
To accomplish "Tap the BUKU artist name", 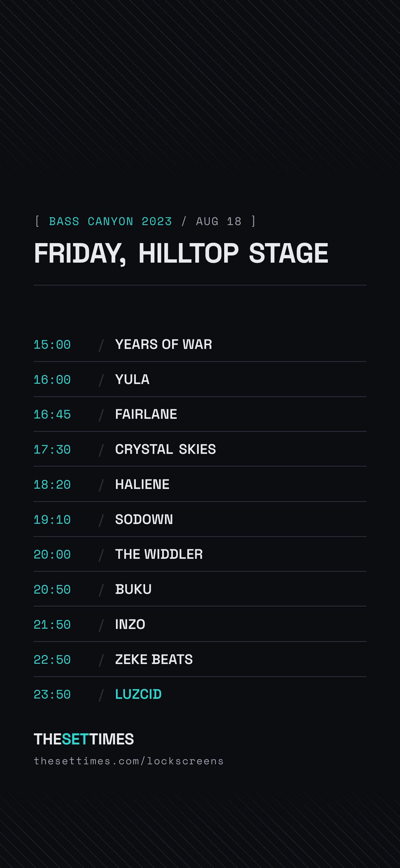I will pos(133,589).
